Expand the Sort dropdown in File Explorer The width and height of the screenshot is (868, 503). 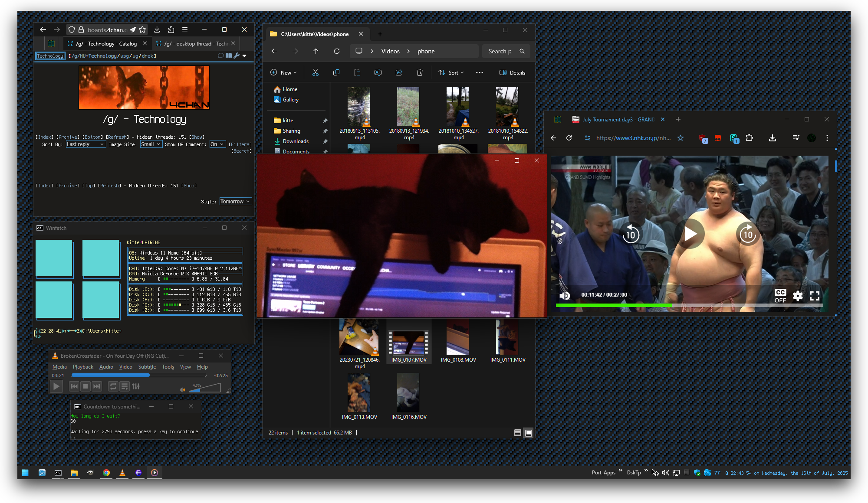pos(451,72)
